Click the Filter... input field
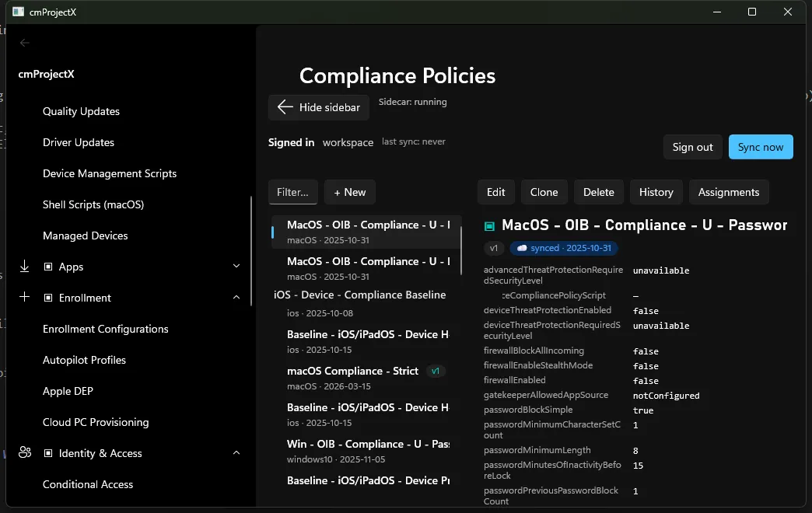Viewport: 812px width, 513px height. (292, 192)
